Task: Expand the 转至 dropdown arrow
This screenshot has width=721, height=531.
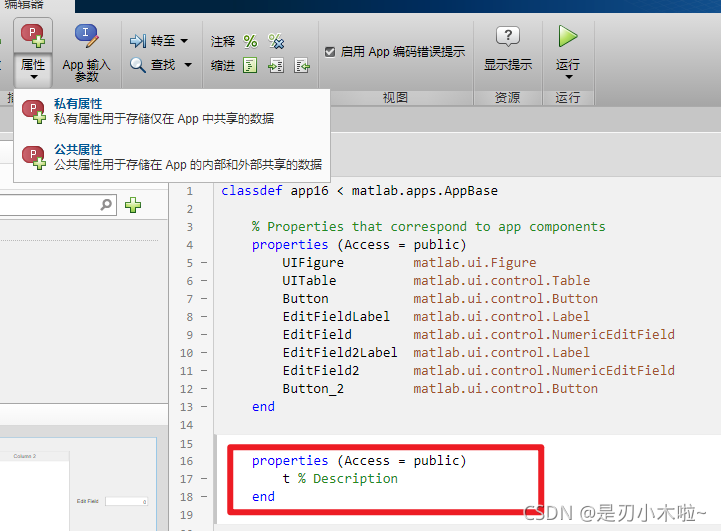Action: coord(184,41)
